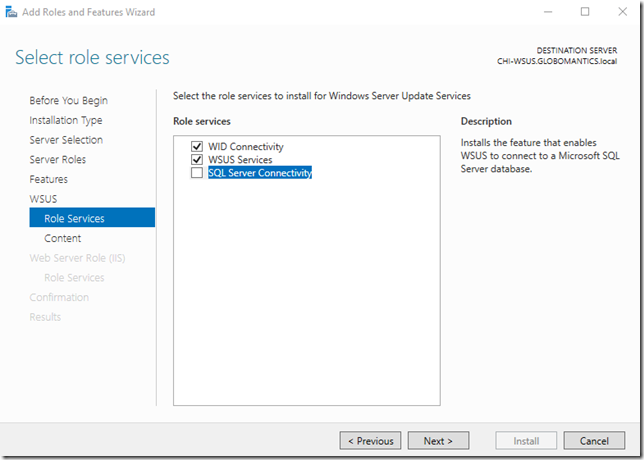Select the highlighted Role Services step under WSUS
The height and width of the screenshot is (460, 644).
[x=92, y=217]
